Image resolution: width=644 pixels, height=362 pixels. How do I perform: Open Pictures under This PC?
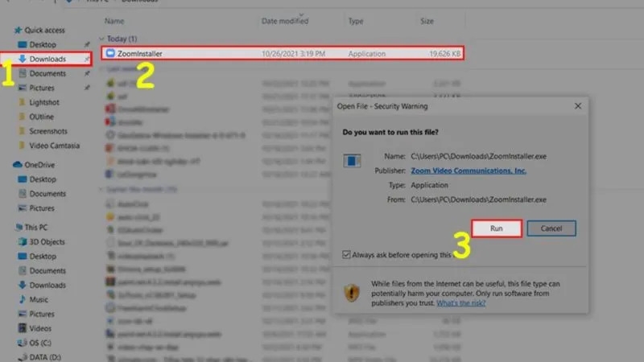tap(42, 314)
